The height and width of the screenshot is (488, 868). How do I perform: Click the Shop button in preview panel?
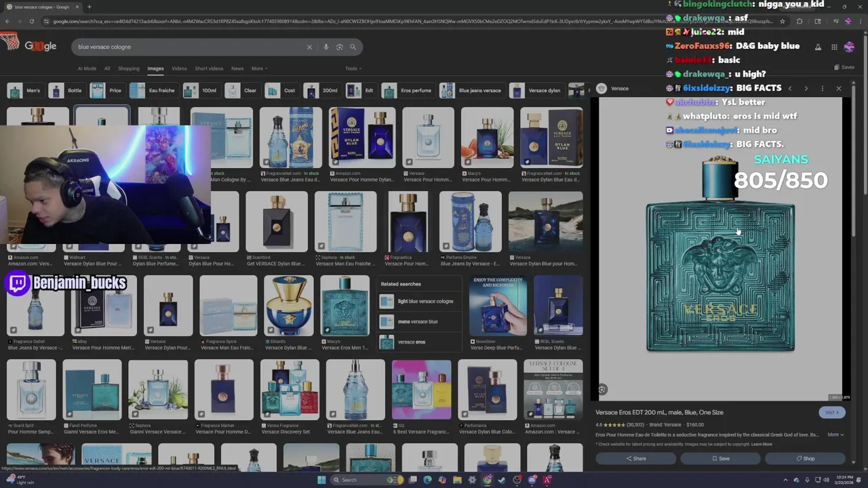(x=806, y=459)
